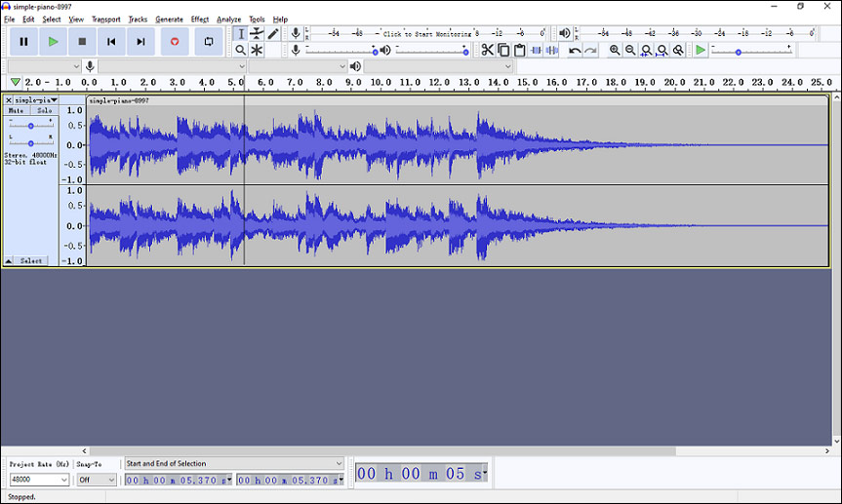Click the Paste clipboard icon
Image resolution: width=842 pixels, height=504 pixels.
click(x=519, y=50)
